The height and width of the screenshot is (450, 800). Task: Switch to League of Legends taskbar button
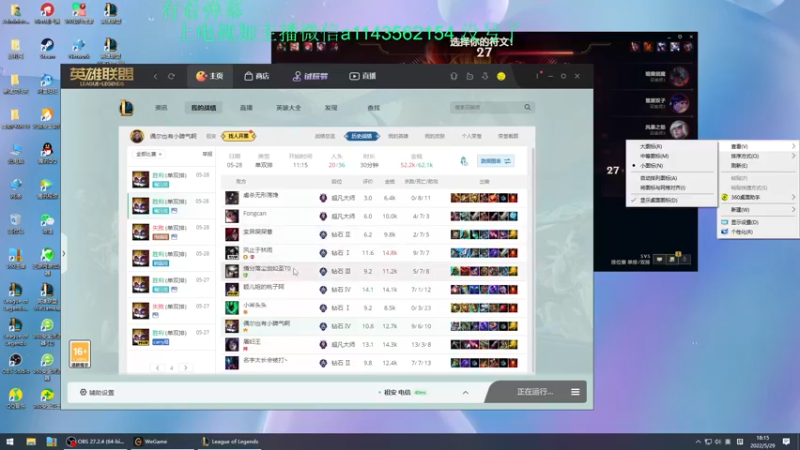tap(230, 441)
